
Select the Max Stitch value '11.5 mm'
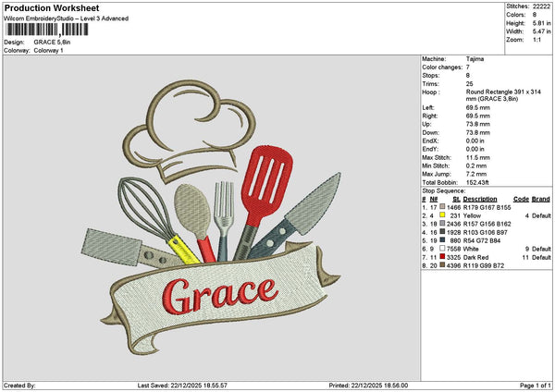point(478,157)
